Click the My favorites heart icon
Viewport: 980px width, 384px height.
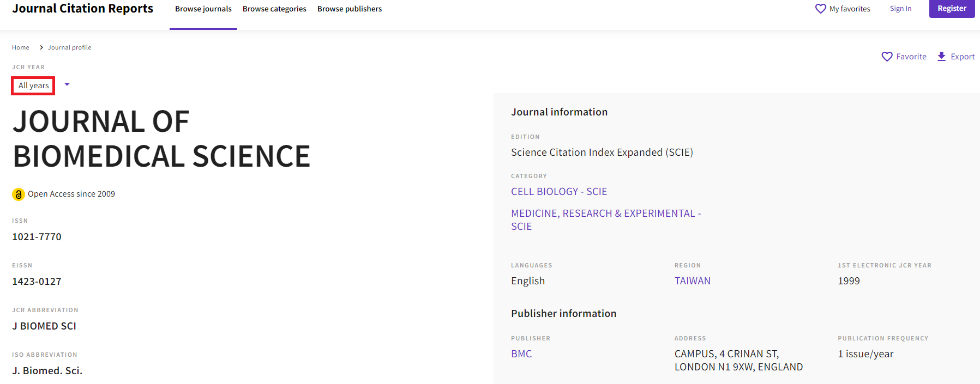pos(821,9)
